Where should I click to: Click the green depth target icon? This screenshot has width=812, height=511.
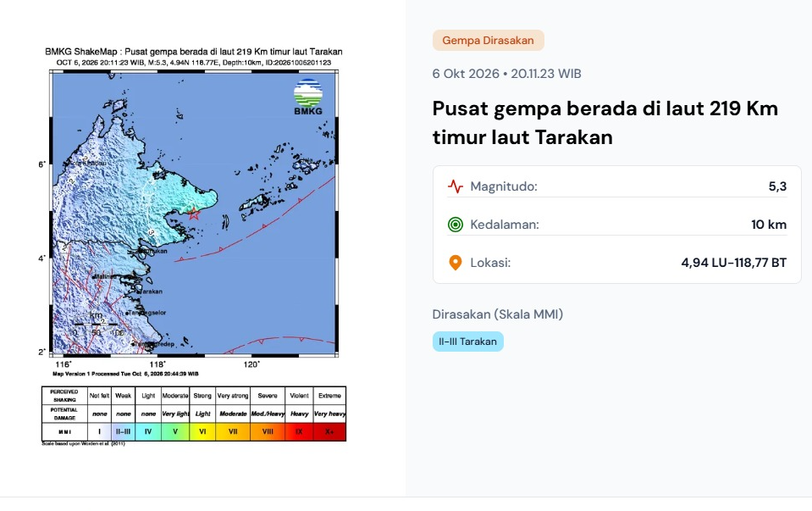point(456,225)
